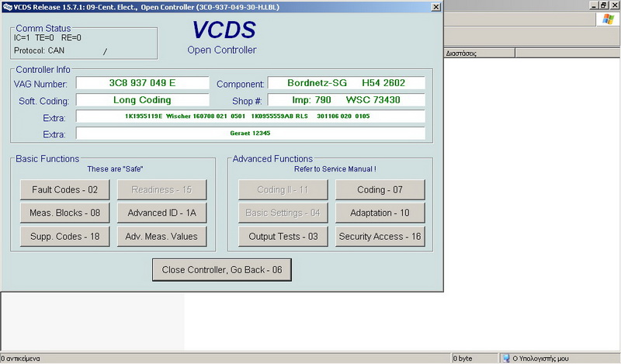Screen dimensions: 621x364
Task: Minimize the background Explorer window
Action: click(594, 5)
